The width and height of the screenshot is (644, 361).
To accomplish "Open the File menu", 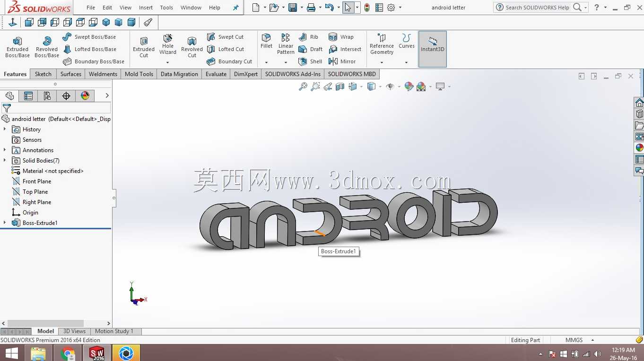I will (x=91, y=8).
